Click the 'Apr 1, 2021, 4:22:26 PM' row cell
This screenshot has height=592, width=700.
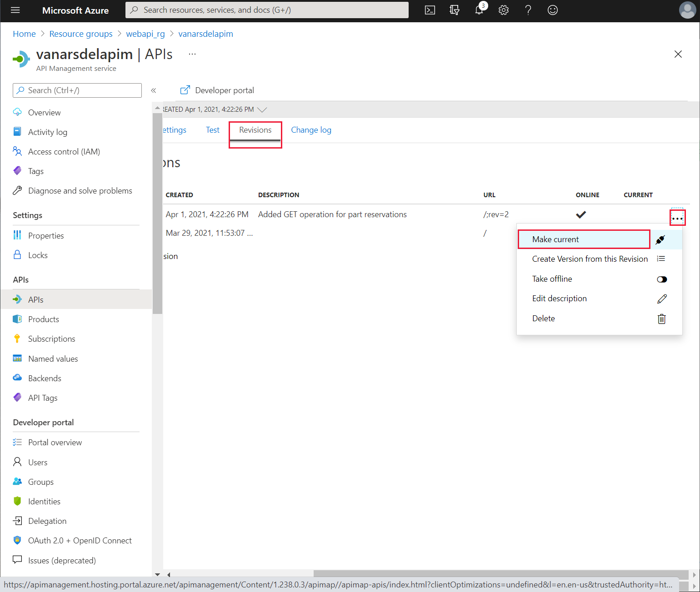click(207, 214)
